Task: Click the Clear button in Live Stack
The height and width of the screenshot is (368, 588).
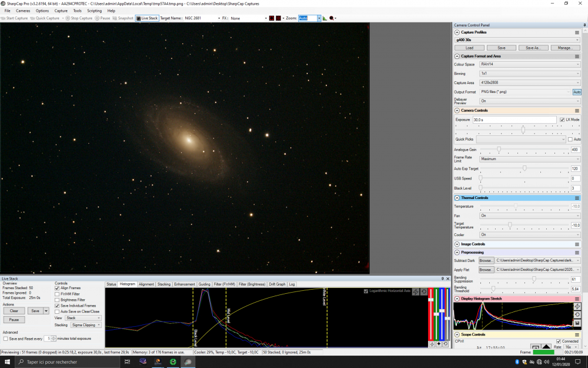Action: point(14,310)
